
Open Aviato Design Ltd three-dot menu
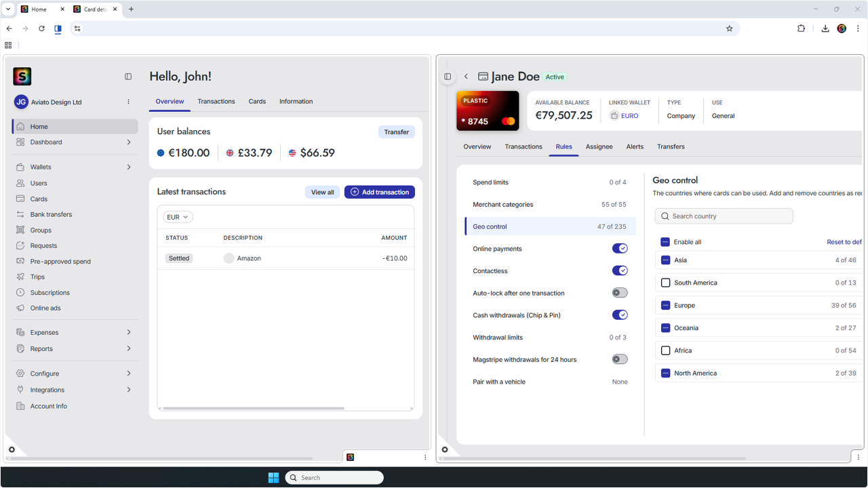coord(128,102)
